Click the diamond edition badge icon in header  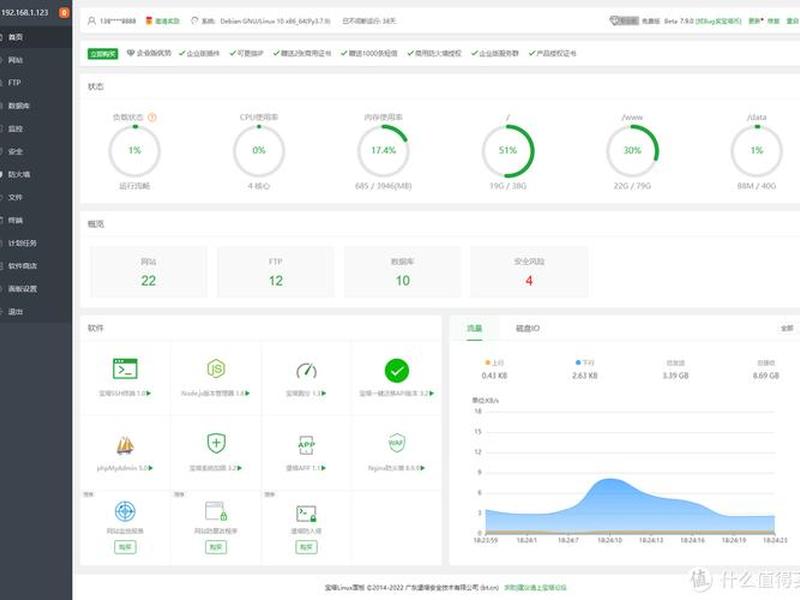(x=614, y=20)
